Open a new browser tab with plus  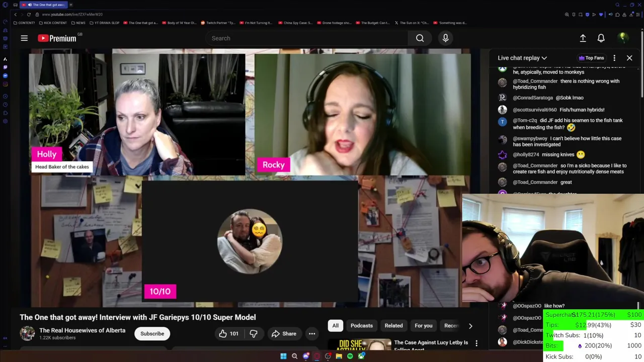(71, 5)
